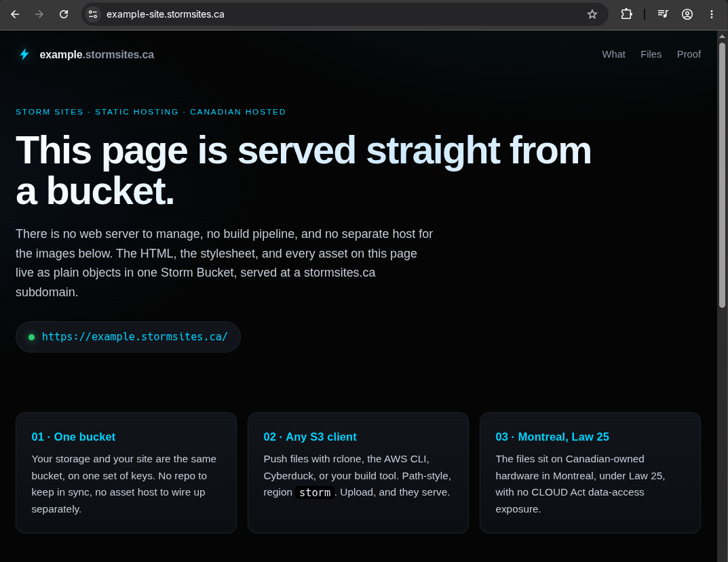This screenshot has width=728, height=562.
Task: Open the Extensions puzzle icon
Action: pyautogui.click(x=626, y=14)
